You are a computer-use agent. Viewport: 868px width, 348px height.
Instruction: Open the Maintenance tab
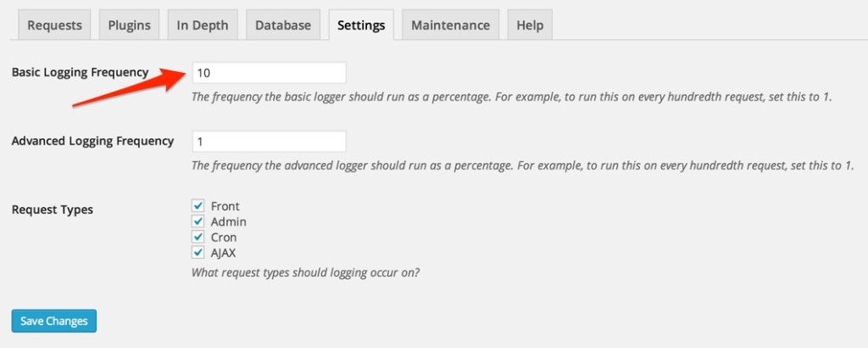[451, 25]
